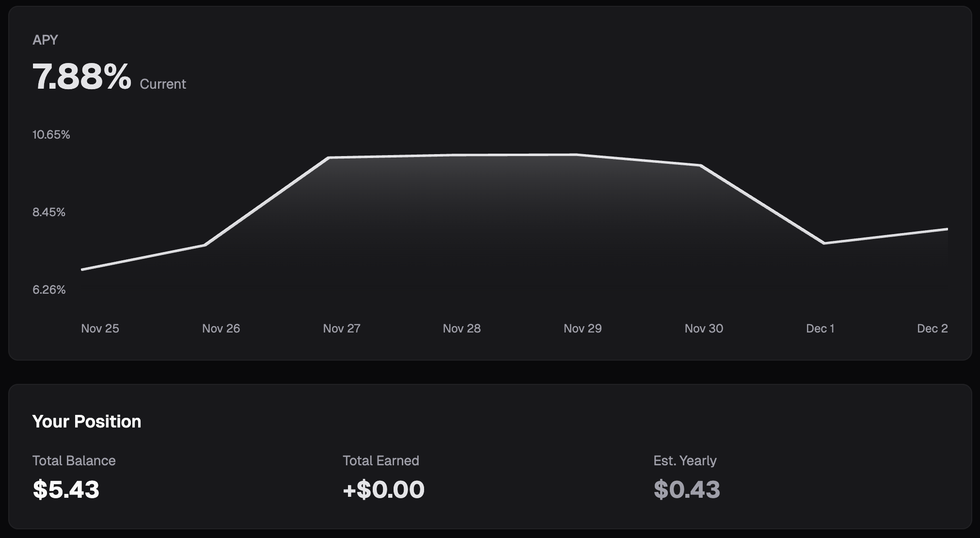The width and height of the screenshot is (980, 538).
Task: Click the Dec 1 date label
Action: 820,328
